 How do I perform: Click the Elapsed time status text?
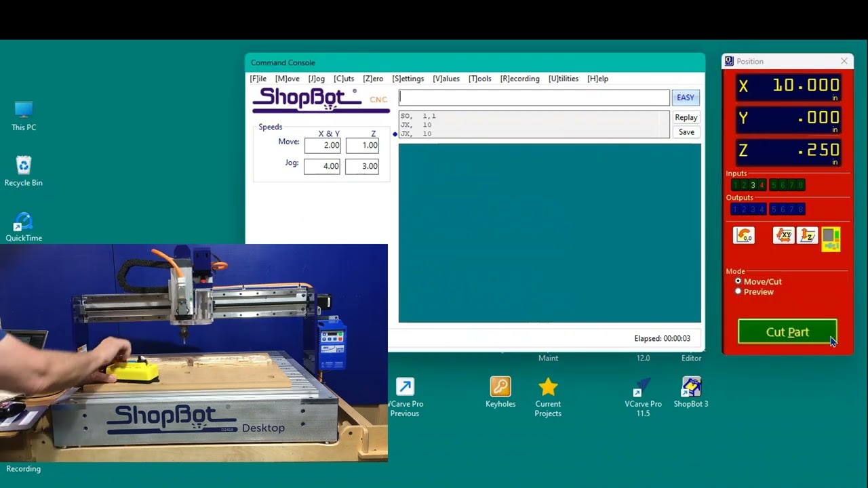(x=662, y=338)
